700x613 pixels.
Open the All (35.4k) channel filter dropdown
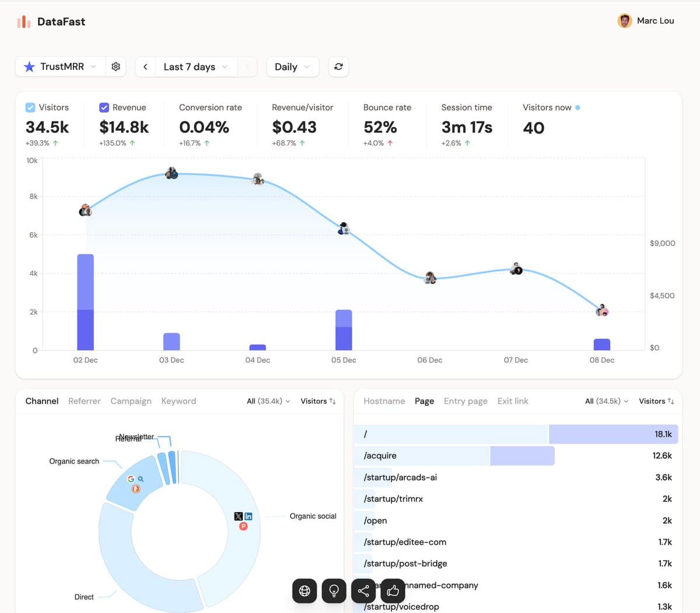268,401
